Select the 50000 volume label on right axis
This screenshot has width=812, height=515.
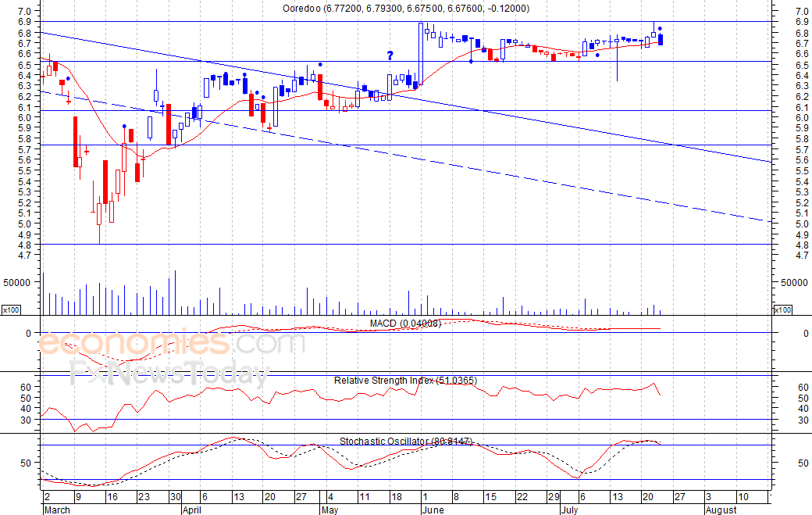tap(794, 282)
